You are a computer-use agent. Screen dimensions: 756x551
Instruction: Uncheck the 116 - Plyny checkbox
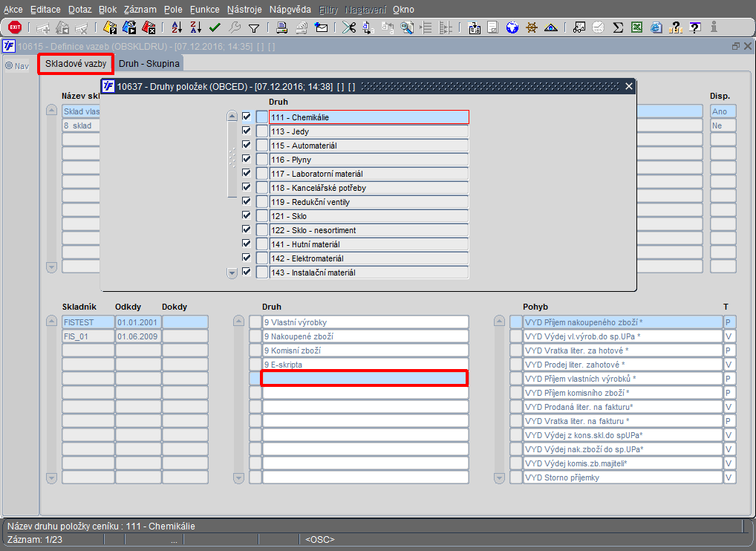[247, 159]
